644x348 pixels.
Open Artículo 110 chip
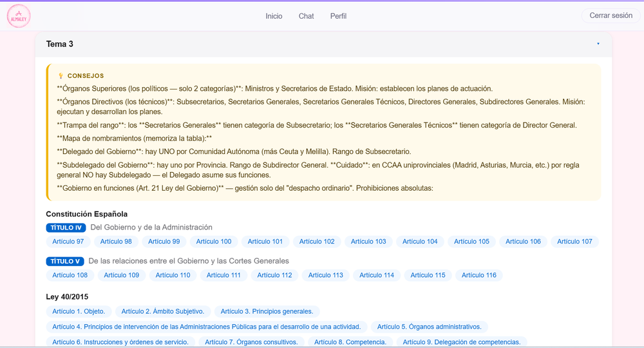tap(173, 275)
